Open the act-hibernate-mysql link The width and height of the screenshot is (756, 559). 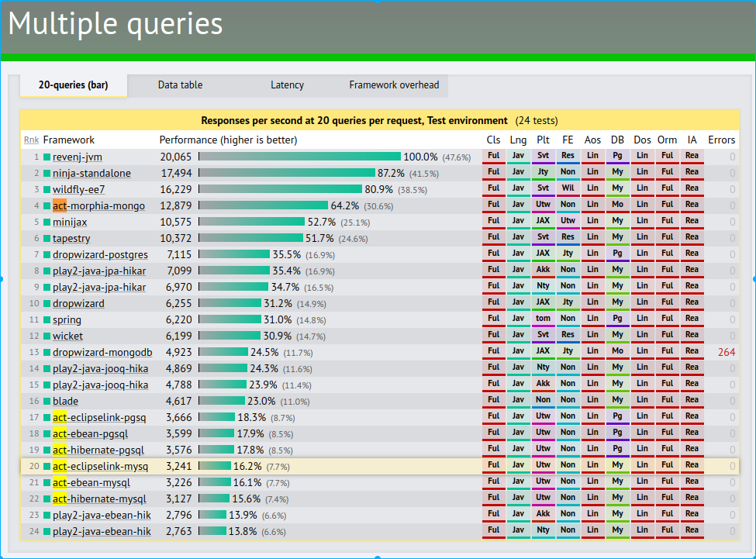(99, 499)
